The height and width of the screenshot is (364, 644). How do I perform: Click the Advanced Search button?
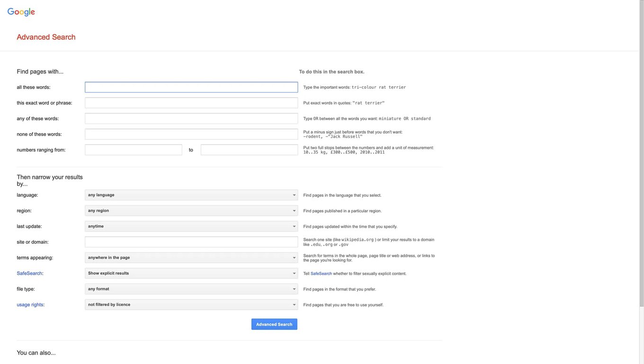274,324
